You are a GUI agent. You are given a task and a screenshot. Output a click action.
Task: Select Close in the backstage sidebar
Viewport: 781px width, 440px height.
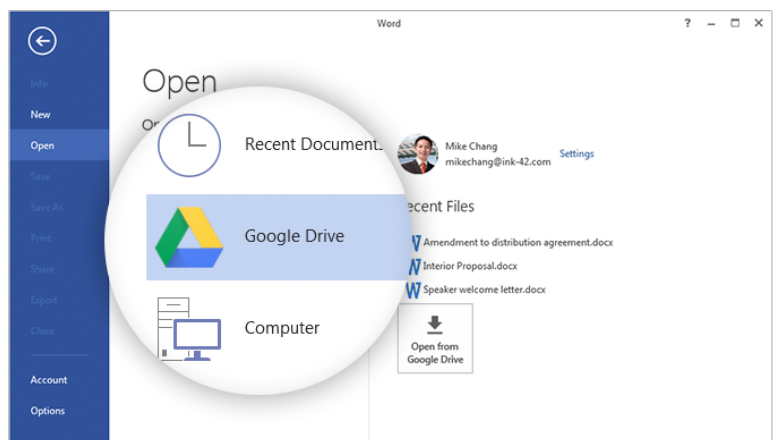[x=42, y=331]
